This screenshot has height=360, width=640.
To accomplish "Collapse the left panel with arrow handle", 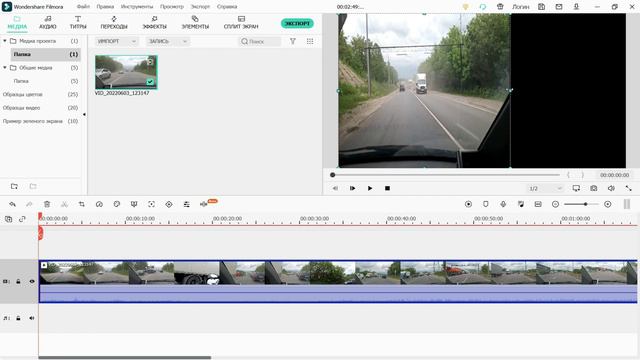I will point(84,114).
